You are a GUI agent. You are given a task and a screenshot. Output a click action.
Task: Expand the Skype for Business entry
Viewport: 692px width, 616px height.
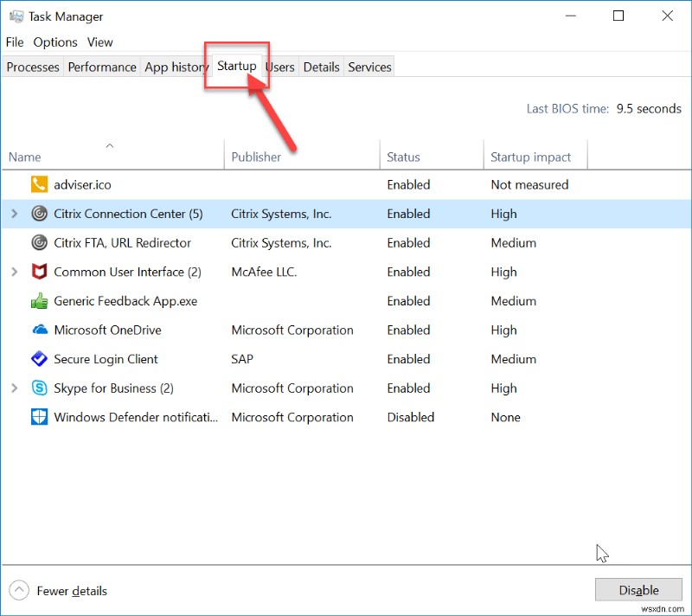coord(15,388)
